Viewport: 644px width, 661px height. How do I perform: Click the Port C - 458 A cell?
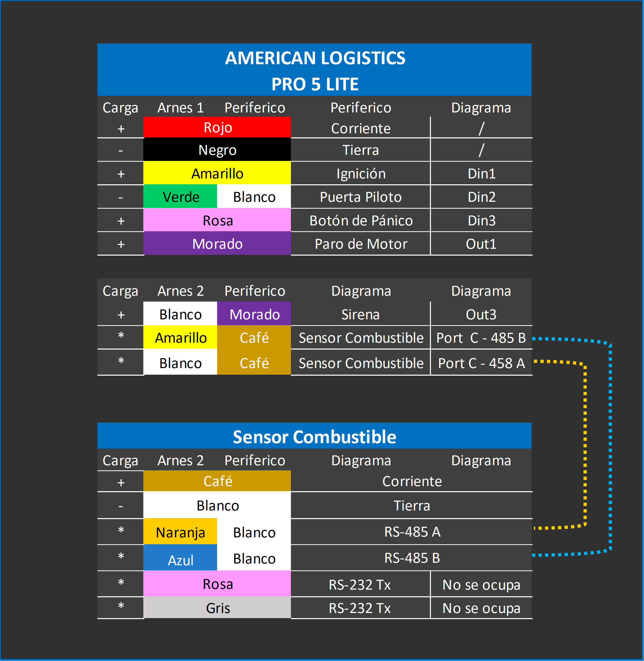(481, 363)
